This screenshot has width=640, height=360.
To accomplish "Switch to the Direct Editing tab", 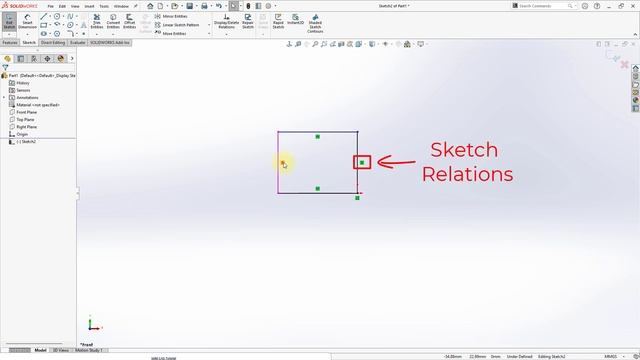I will coord(53,42).
